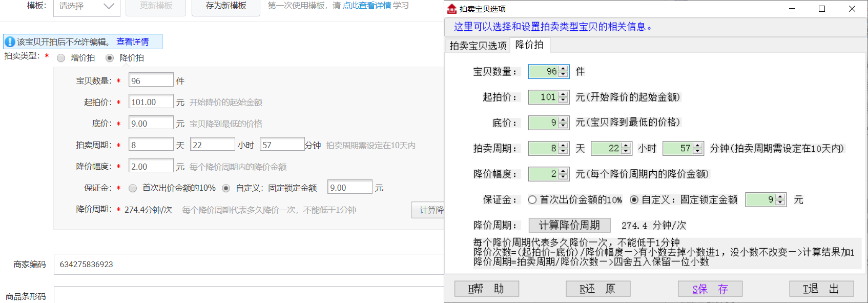Select 自定义 fixed deposit radio in the dialog

[634, 200]
